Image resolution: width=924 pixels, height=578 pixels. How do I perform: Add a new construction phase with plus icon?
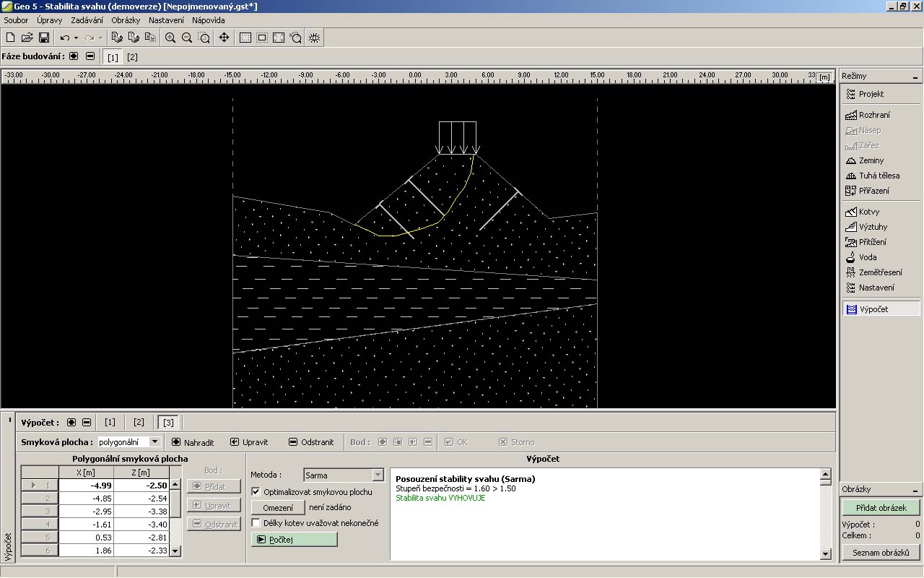pyautogui.click(x=74, y=56)
